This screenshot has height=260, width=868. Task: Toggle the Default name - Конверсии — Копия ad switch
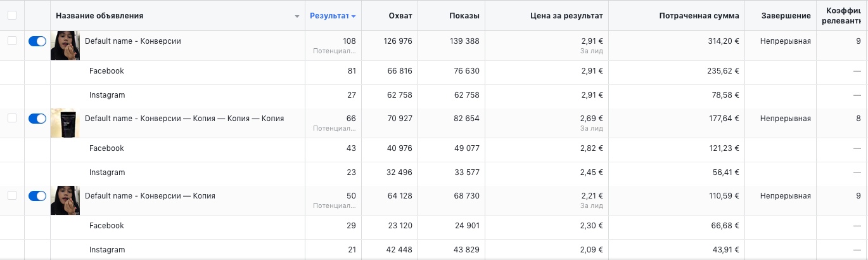(x=37, y=196)
